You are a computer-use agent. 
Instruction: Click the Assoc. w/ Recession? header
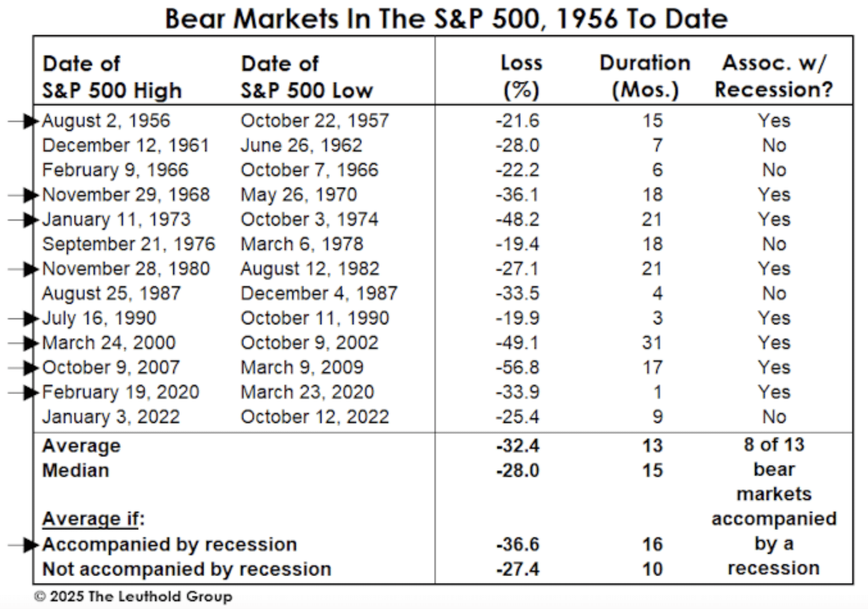tap(774, 76)
